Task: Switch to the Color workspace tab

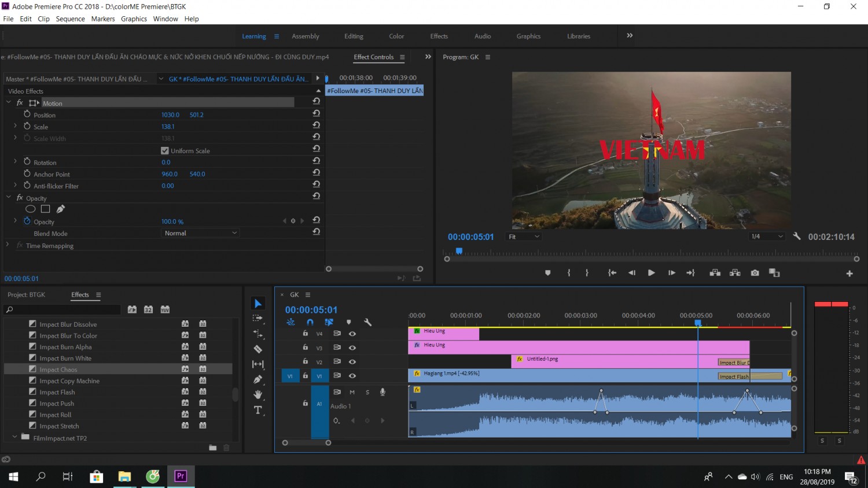Action: [396, 36]
